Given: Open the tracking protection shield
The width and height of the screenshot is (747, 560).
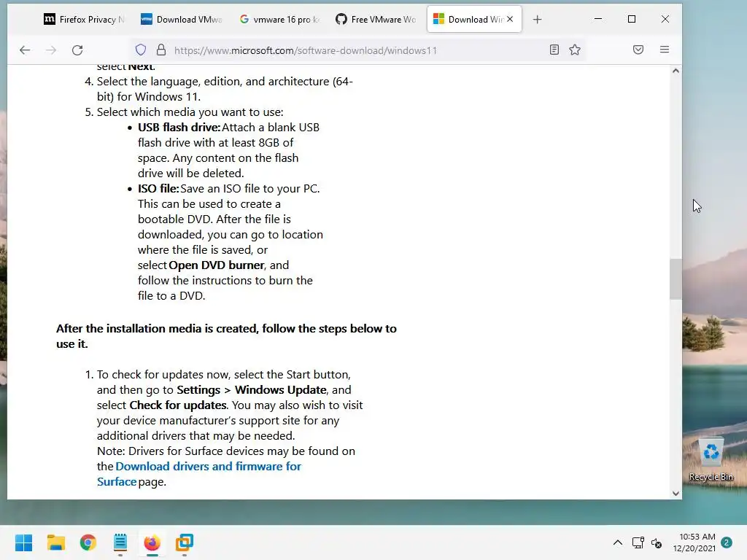Looking at the screenshot, I should 141,50.
